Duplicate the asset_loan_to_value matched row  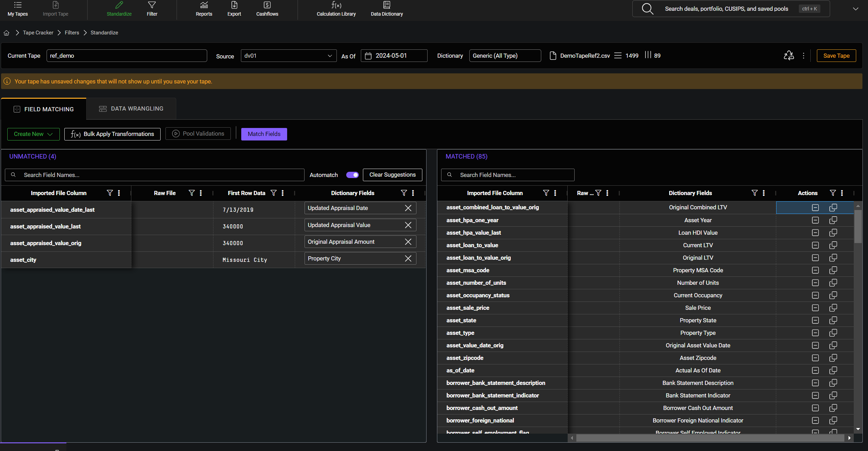pyautogui.click(x=833, y=245)
